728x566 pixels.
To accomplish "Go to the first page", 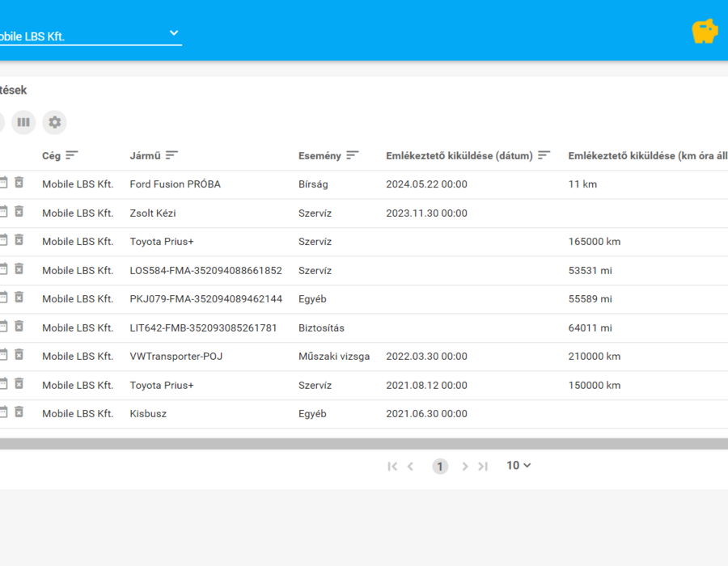I will click(x=392, y=467).
